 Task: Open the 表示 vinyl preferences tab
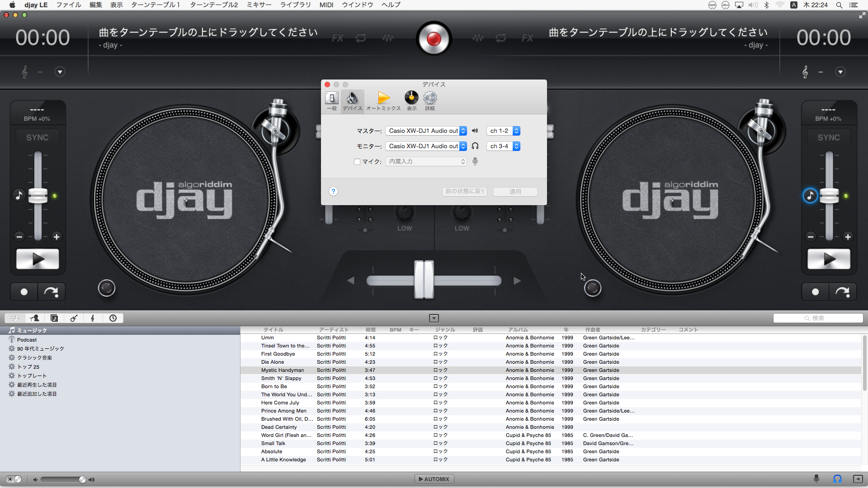click(x=411, y=101)
